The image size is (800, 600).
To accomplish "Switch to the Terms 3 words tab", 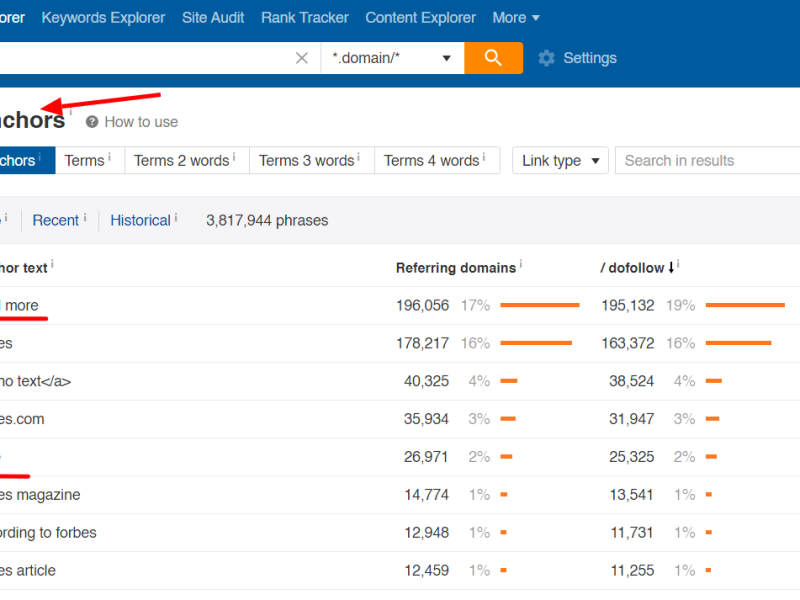I will pyautogui.click(x=307, y=161).
